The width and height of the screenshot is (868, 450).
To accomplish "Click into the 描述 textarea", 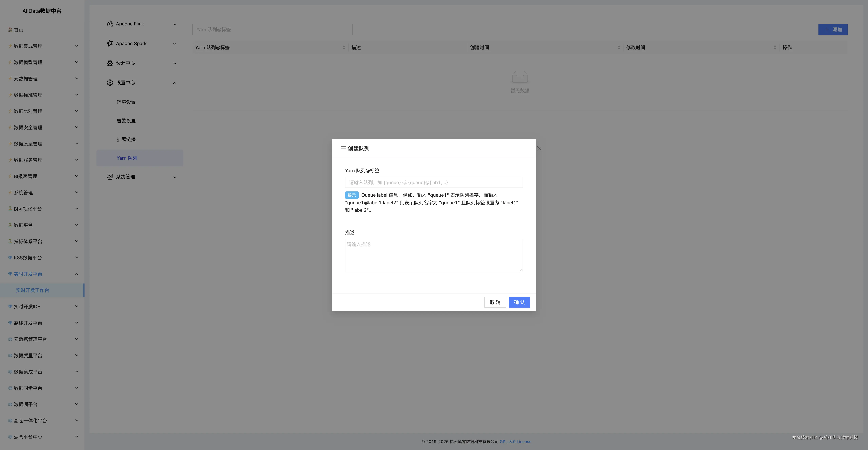I will point(434,255).
